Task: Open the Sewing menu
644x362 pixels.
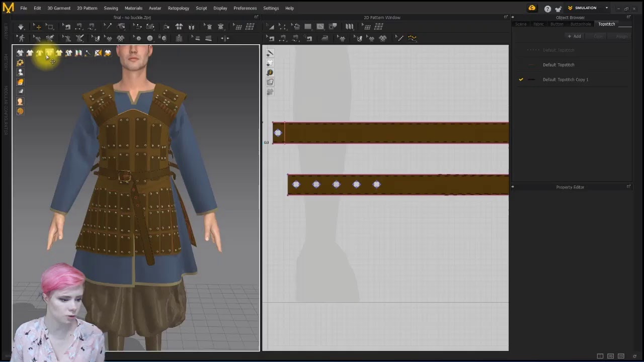Action: 111,8
